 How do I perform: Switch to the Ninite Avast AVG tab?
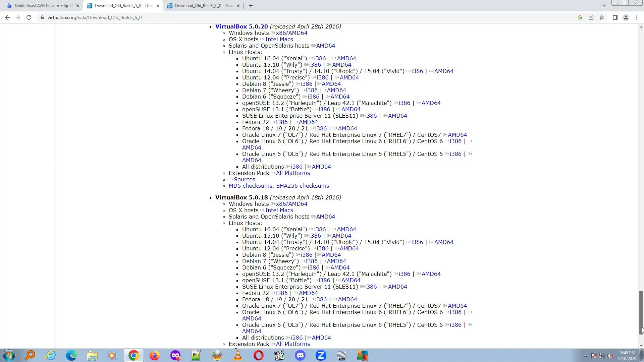(x=43, y=6)
